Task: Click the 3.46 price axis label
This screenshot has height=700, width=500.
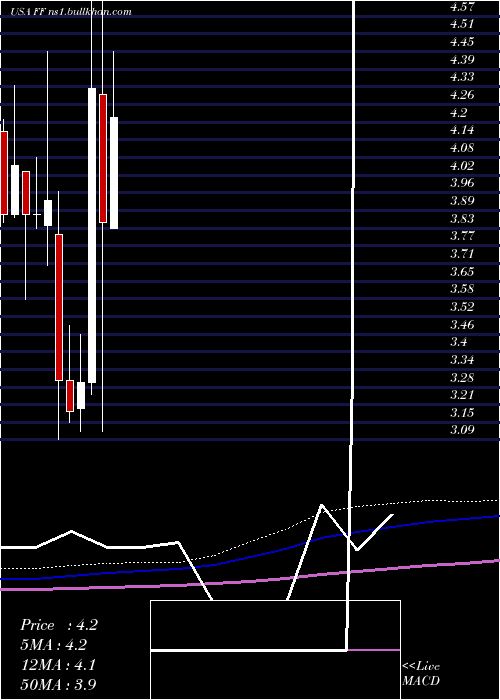Action: point(462,325)
